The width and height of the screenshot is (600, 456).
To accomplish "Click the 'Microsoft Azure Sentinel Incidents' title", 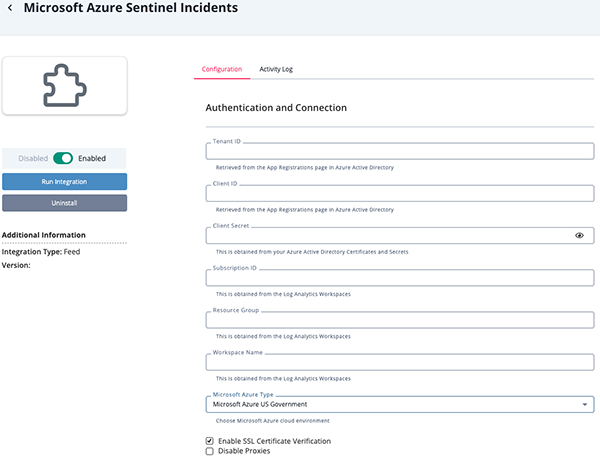I will 131,8.
